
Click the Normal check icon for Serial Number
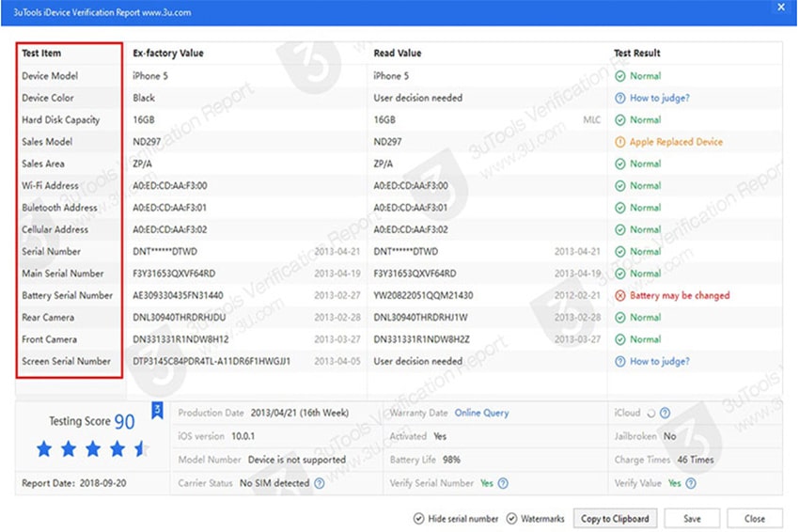[619, 251]
